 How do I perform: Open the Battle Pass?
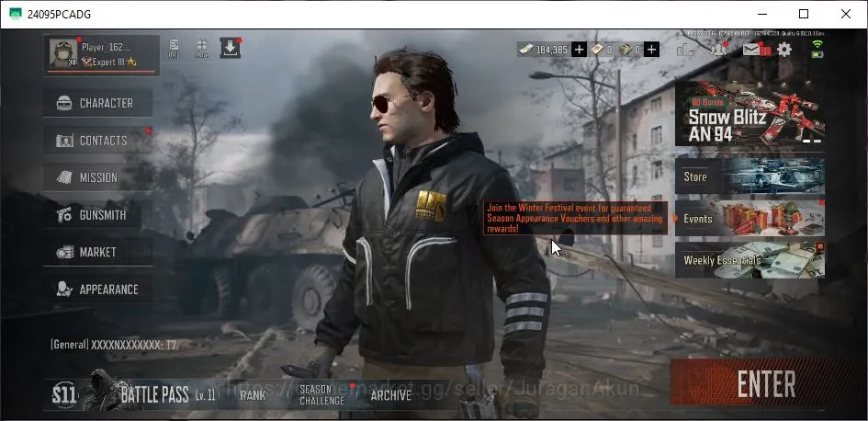click(x=154, y=395)
